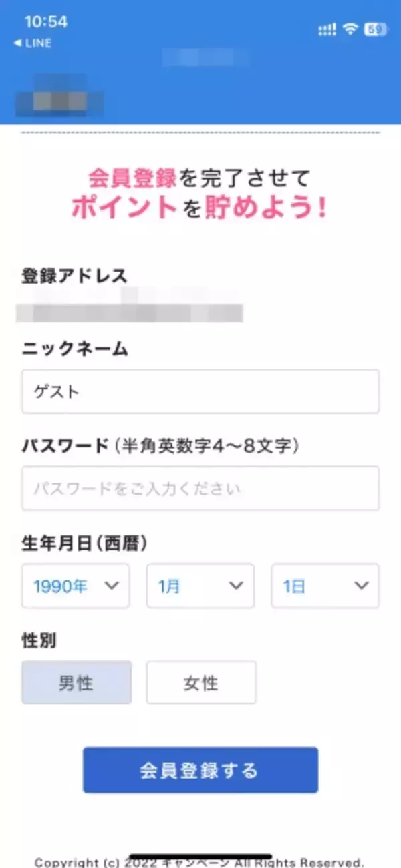
Task: Click chevron arrow on the day selector
Action: coord(361,586)
